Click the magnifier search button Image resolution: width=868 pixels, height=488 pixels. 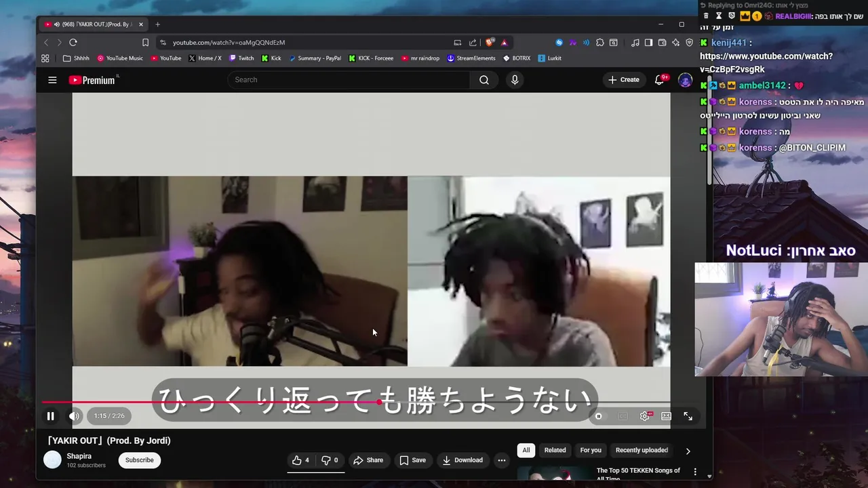coord(484,80)
